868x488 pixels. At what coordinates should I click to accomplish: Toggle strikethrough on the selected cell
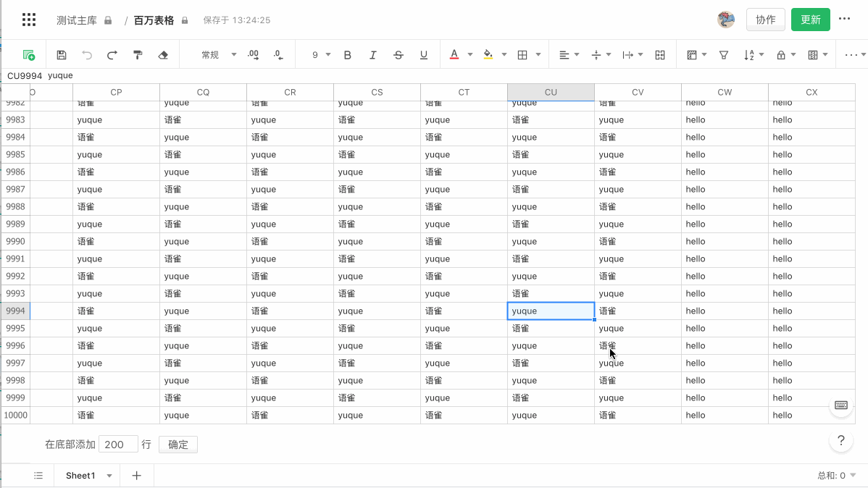(x=398, y=54)
